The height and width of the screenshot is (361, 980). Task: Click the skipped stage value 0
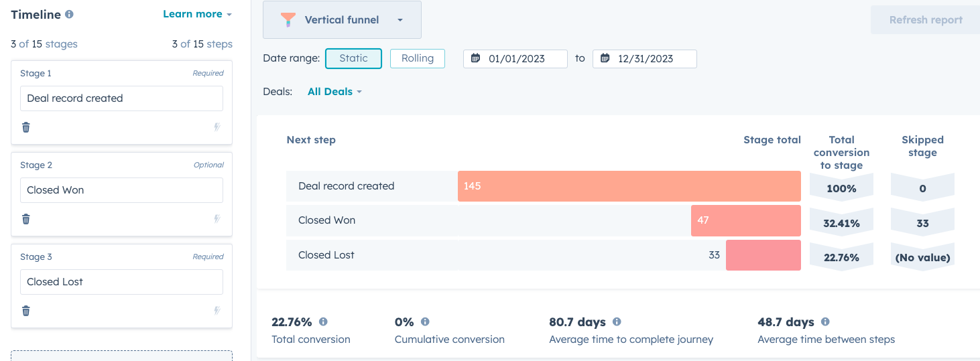(922, 189)
